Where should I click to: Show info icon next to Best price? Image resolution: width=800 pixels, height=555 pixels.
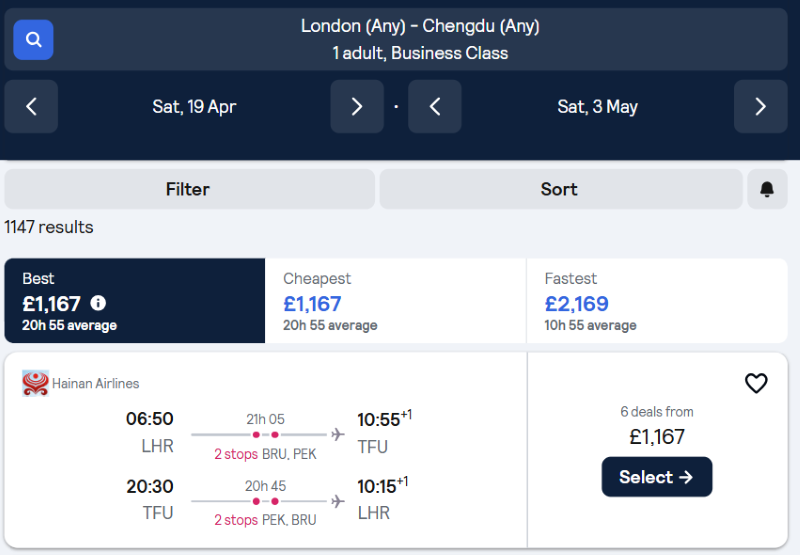(x=98, y=304)
